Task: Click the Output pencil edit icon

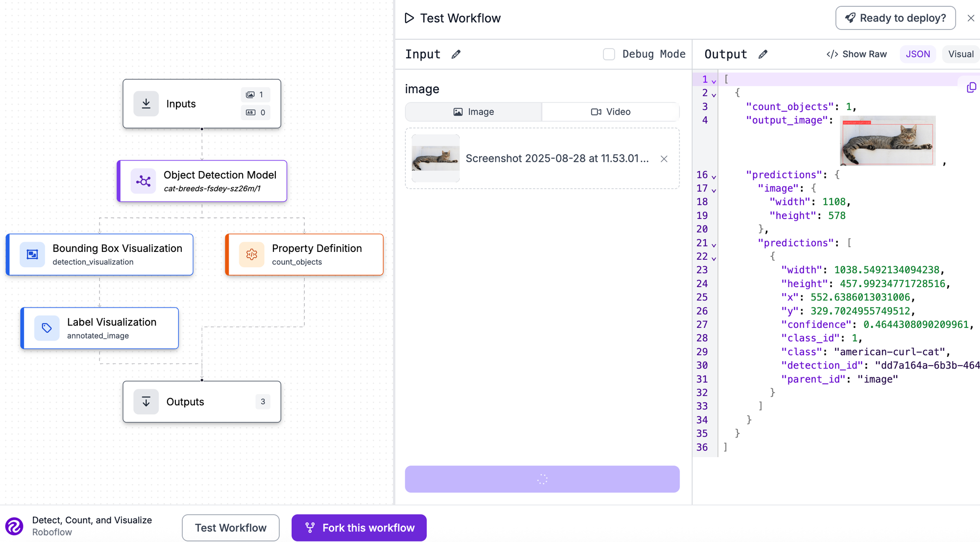Action: [x=763, y=54]
